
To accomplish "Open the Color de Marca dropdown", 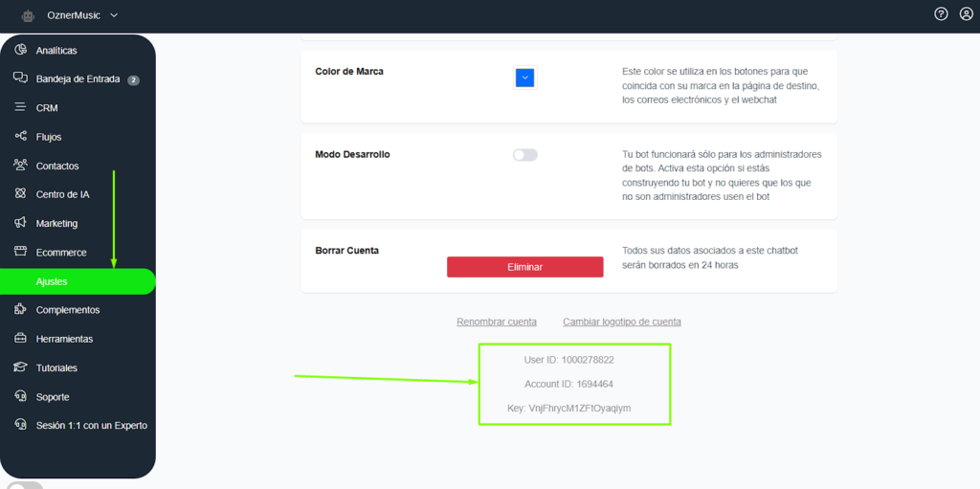I will 524,78.
